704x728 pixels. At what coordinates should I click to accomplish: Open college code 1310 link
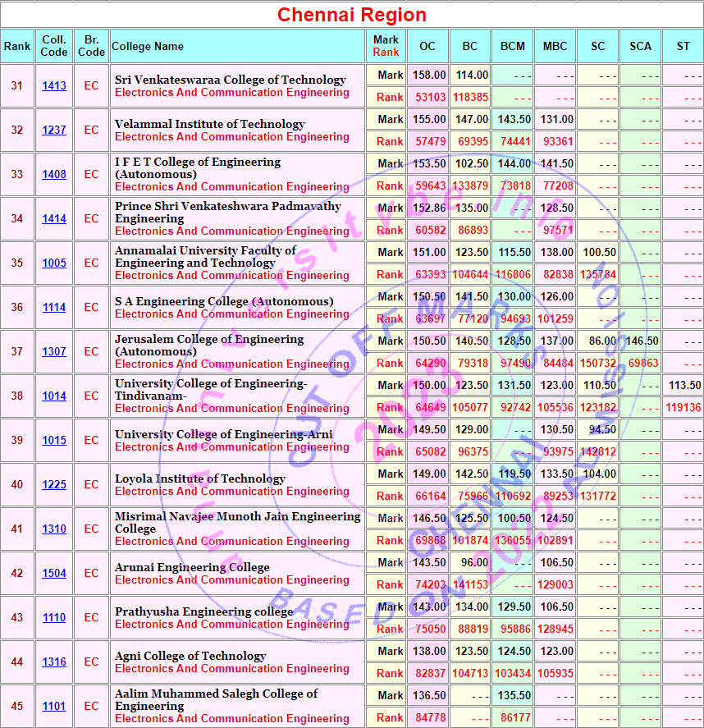54,529
